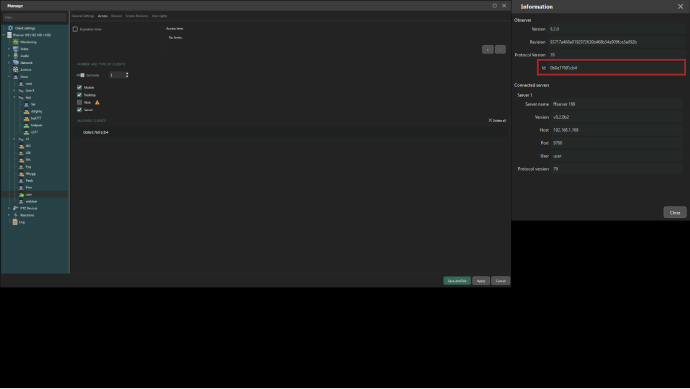Expand the Video tree node

point(9,49)
